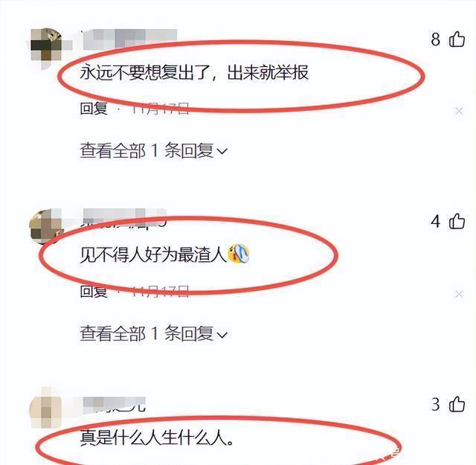The height and width of the screenshot is (465, 476).
Task: Click 回复 under the '出来就举报' comment
Action: (x=94, y=109)
